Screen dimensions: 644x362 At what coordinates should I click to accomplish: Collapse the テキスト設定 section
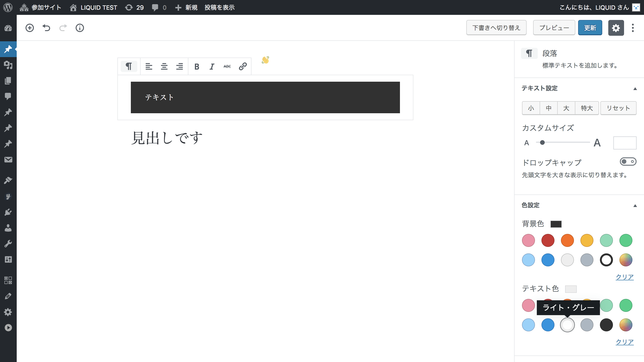pos(633,88)
